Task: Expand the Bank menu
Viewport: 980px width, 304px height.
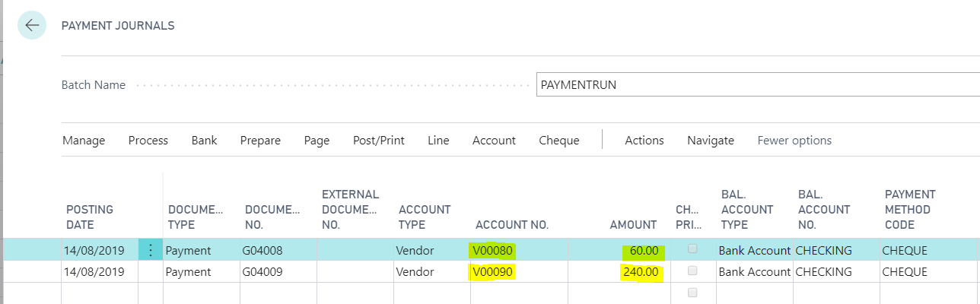Action: tap(204, 141)
